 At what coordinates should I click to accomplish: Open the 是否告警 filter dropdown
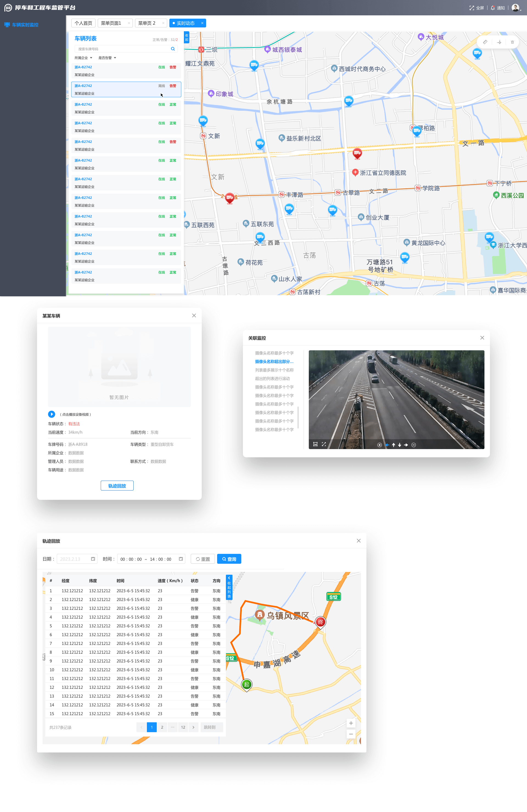[107, 58]
